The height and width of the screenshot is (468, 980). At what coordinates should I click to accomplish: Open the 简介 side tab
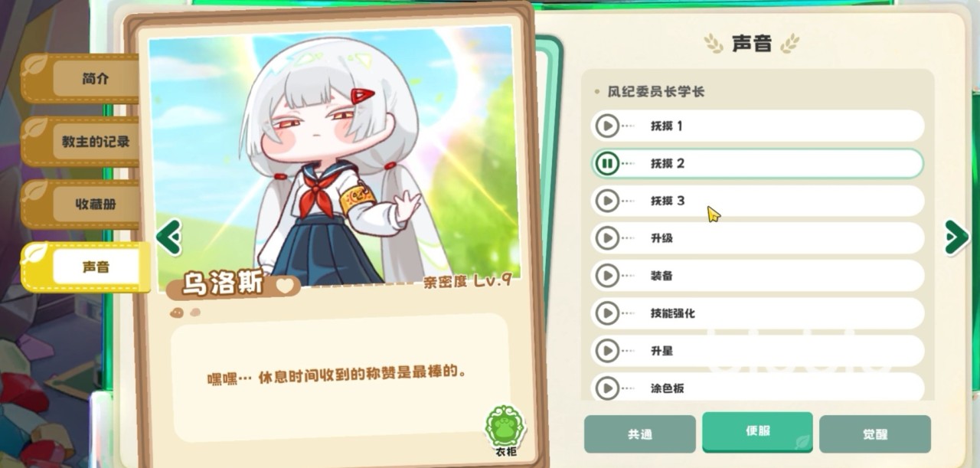(x=95, y=79)
